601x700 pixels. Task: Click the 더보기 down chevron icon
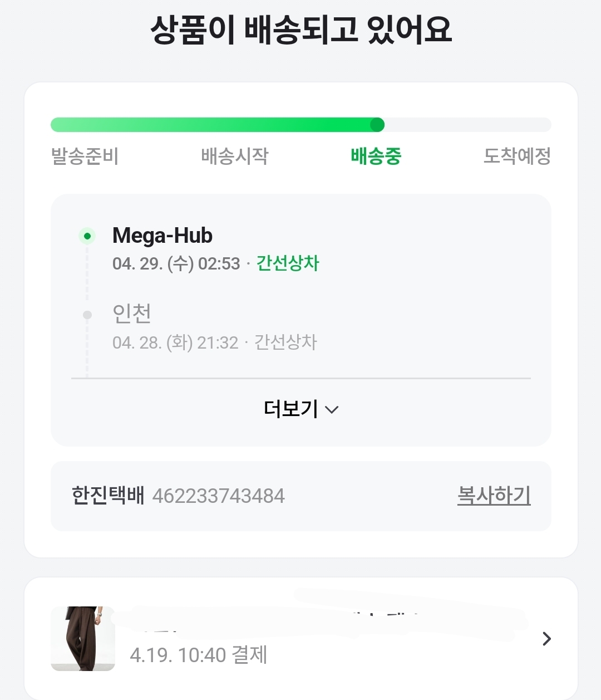click(332, 410)
